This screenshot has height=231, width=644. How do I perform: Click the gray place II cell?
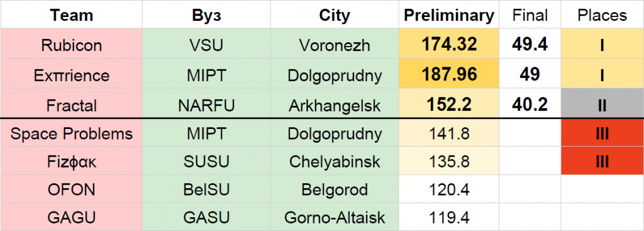pos(602,103)
